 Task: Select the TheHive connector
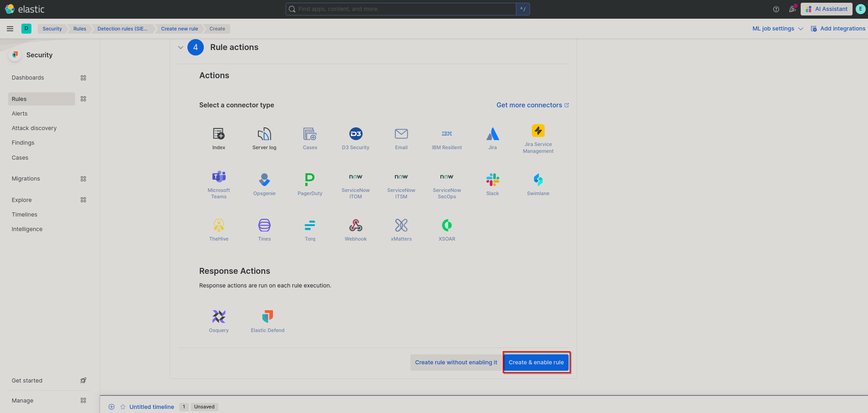[219, 230]
